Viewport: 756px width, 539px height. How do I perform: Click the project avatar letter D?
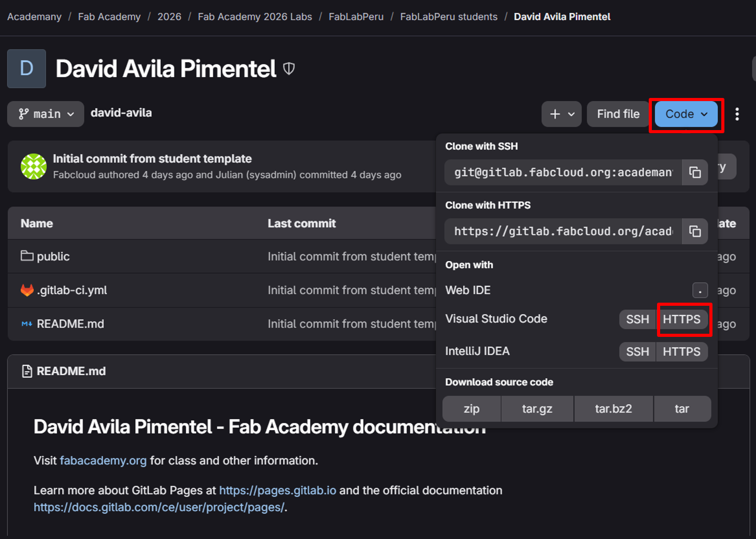tap(26, 68)
